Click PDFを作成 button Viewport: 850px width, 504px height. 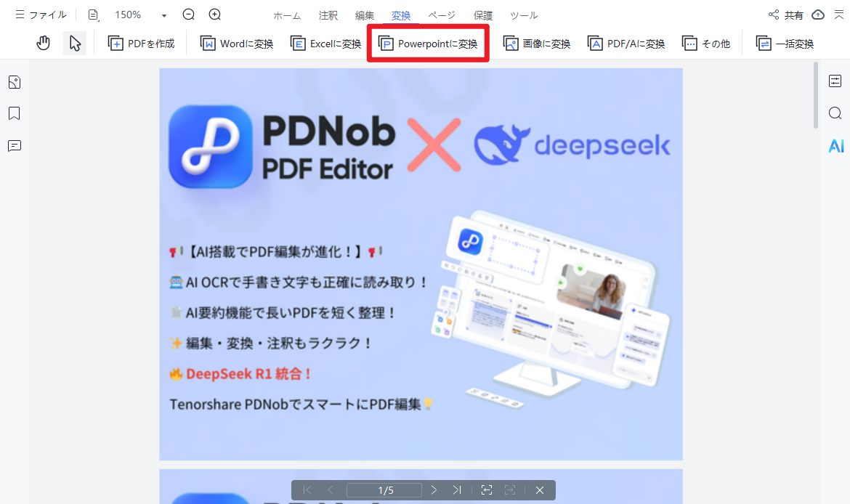[x=141, y=44]
